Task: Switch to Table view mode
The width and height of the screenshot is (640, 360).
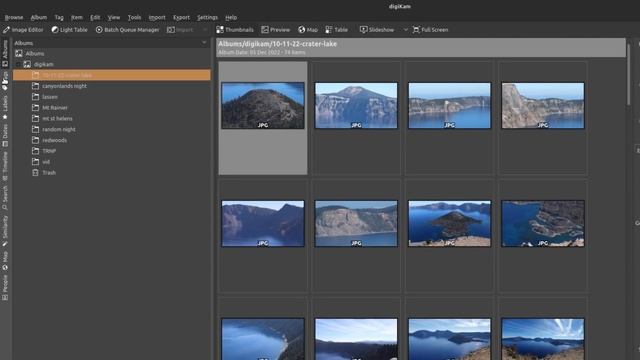Action: pyautogui.click(x=337, y=30)
